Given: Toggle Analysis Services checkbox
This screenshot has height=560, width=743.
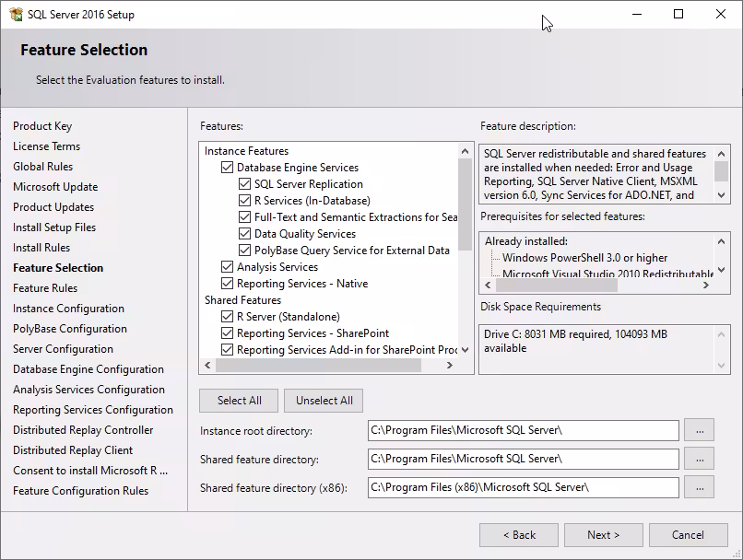Looking at the screenshot, I should click(227, 267).
